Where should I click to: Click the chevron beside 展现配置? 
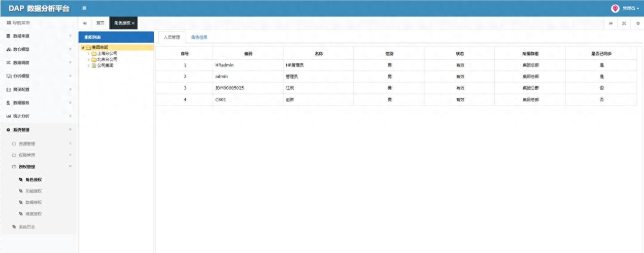(x=70, y=89)
